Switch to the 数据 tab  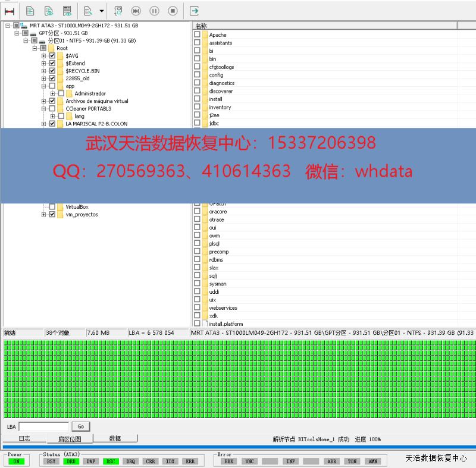point(115,438)
